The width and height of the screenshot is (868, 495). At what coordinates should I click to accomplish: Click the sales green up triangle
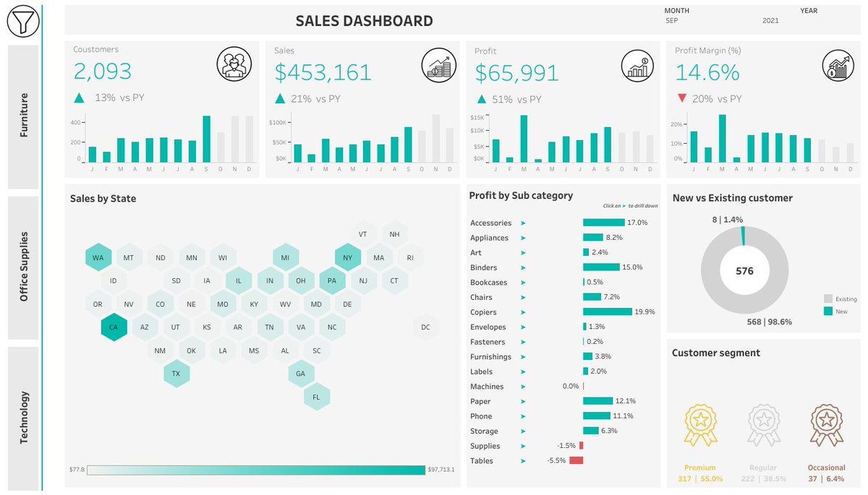coord(279,98)
